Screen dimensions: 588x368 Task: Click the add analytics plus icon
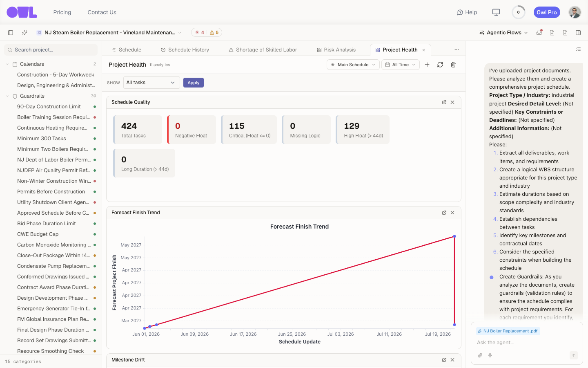[427, 65]
